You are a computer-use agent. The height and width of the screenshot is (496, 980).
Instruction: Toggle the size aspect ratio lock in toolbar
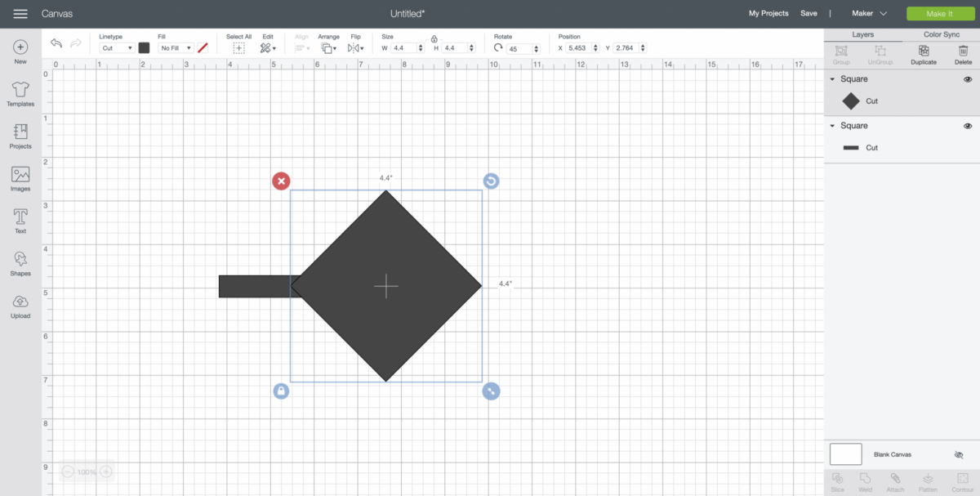tap(434, 38)
